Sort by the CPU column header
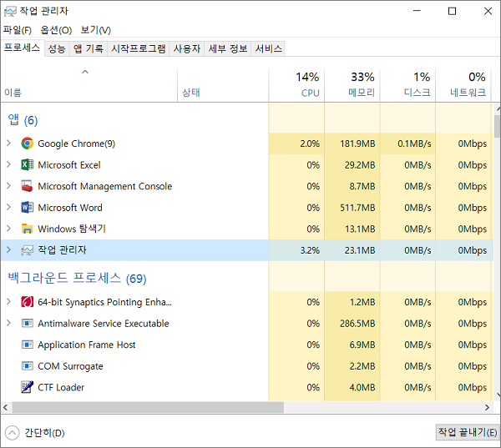The image size is (501, 448). coord(296,85)
